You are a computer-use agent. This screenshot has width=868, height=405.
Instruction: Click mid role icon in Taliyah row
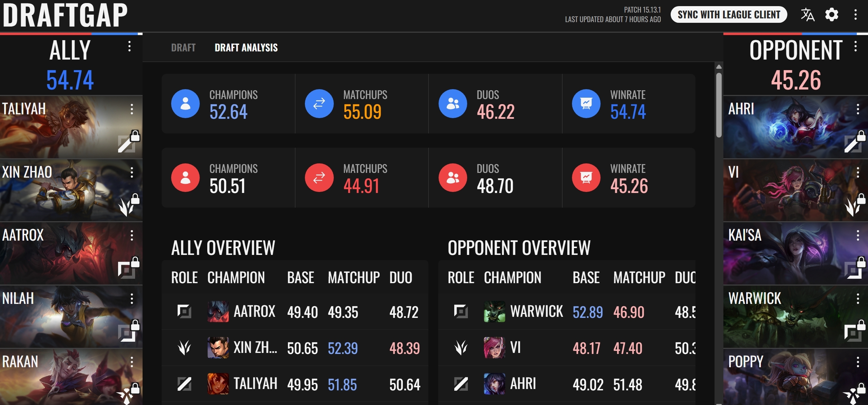(184, 384)
